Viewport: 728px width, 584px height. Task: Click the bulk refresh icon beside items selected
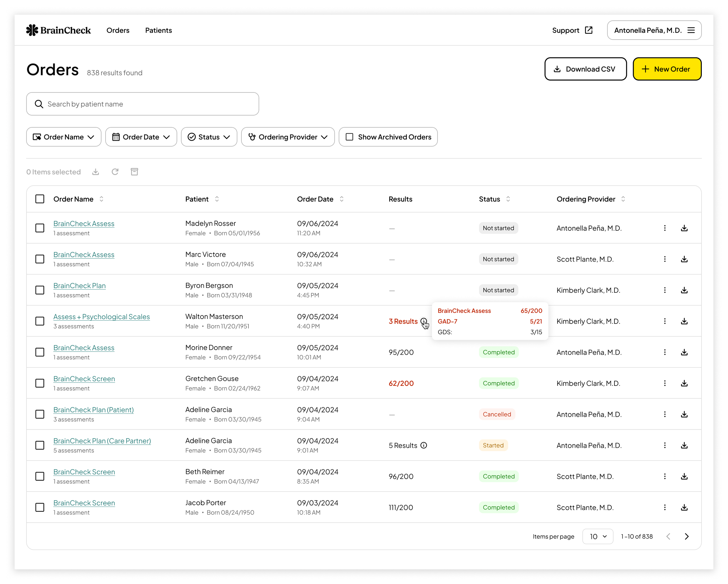[x=115, y=172]
